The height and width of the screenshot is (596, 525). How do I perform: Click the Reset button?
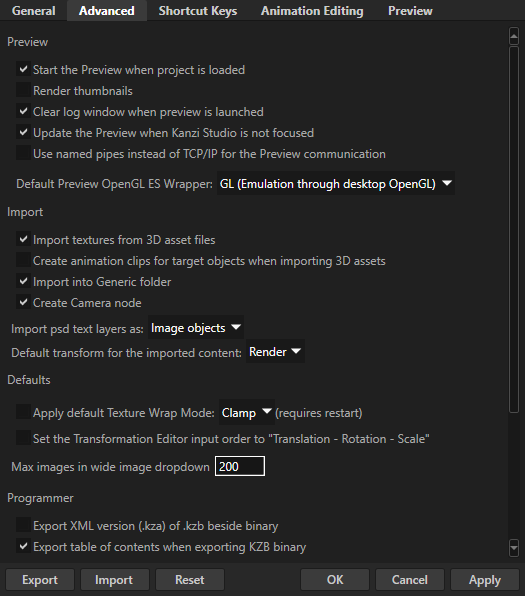(190, 580)
